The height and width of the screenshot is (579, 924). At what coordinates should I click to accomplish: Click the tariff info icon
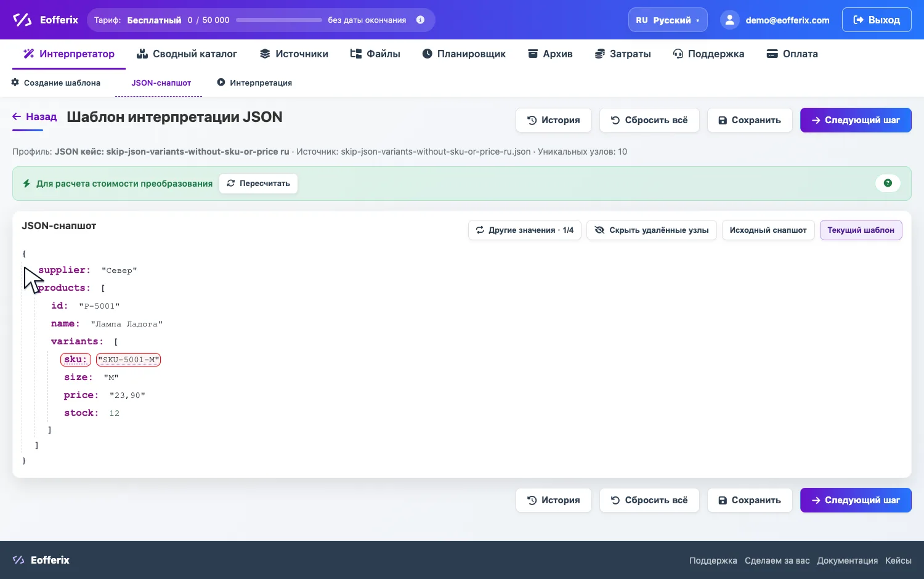(x=420, y=20)
